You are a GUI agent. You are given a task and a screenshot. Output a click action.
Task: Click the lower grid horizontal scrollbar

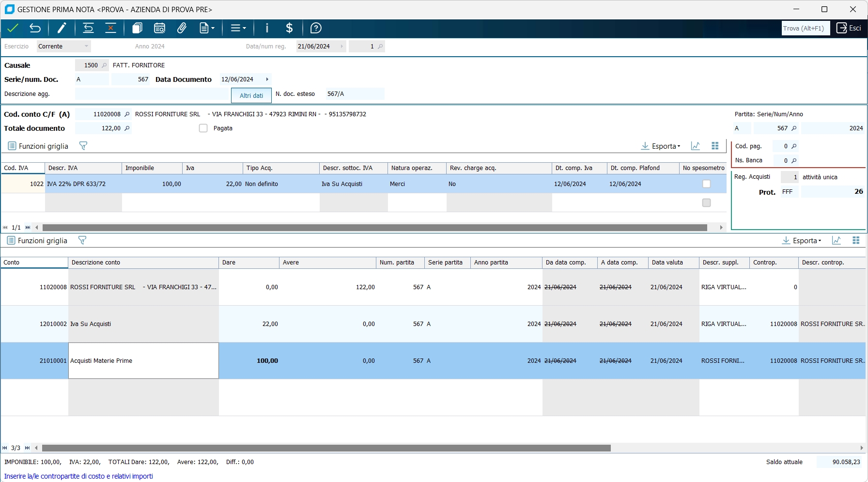325,448
